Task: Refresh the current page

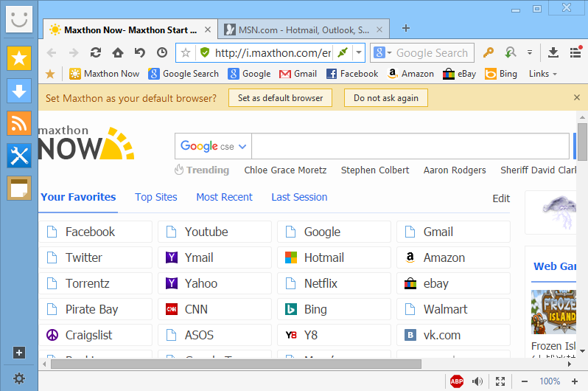Action: (96, 52)
